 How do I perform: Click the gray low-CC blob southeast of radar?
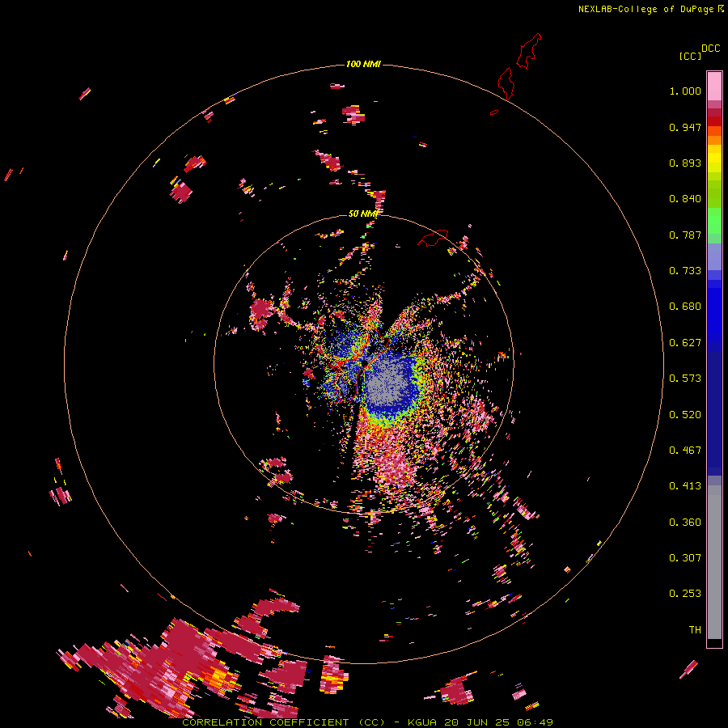[387, 382]
